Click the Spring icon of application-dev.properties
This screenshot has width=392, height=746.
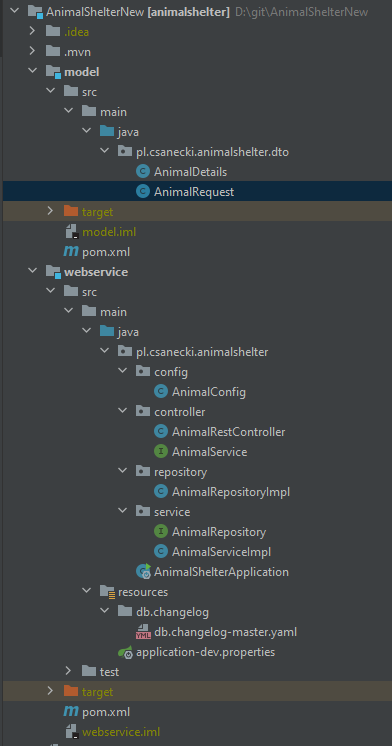126,652
